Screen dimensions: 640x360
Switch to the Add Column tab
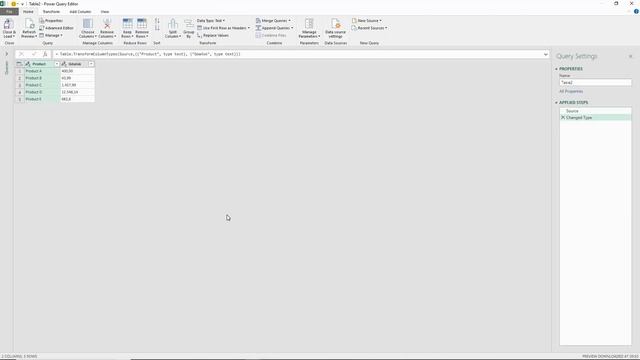80,12
